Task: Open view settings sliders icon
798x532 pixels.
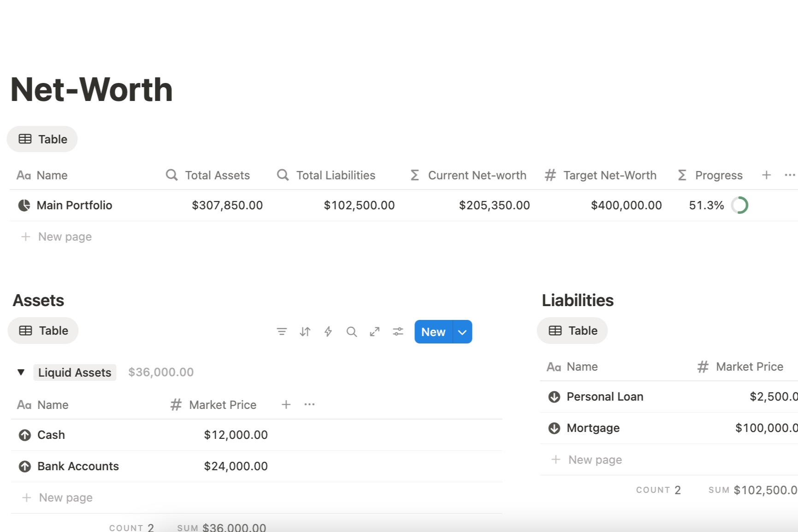Action: pyautogui.click(x=398, y=331)
